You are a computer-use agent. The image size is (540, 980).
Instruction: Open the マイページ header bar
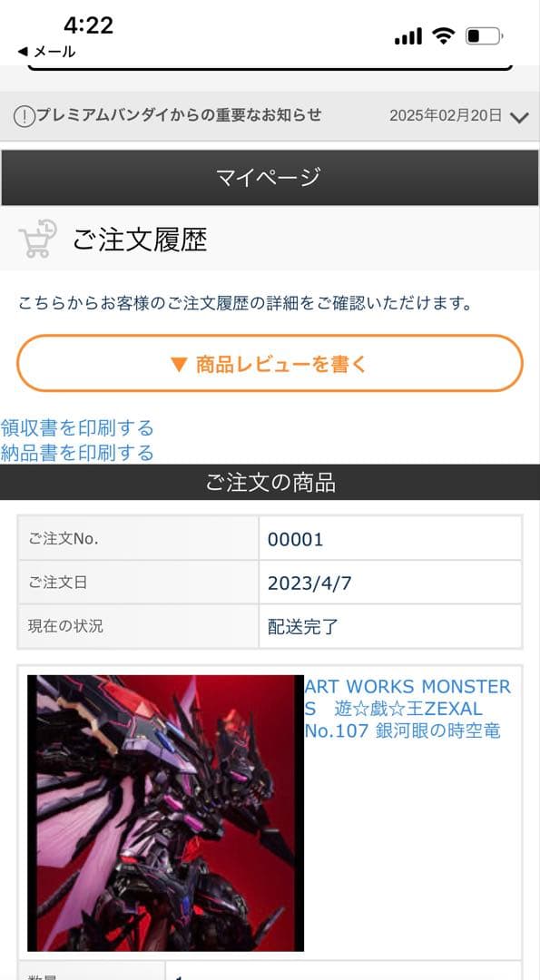[270, 178]
